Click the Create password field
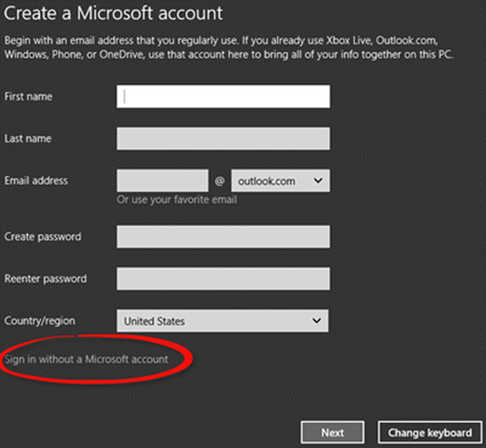 [223, 237]
